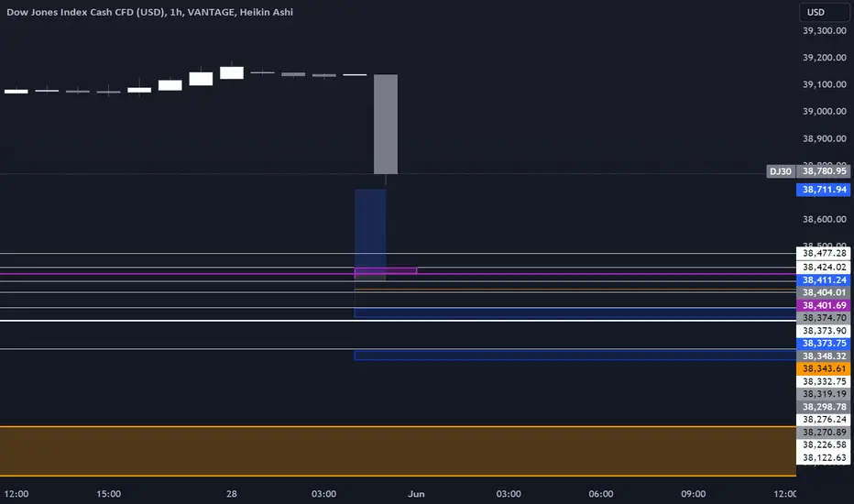Click the magenta 38,401.69 price label
Viewport: 854px width, 504px height.
click(824, 305)
